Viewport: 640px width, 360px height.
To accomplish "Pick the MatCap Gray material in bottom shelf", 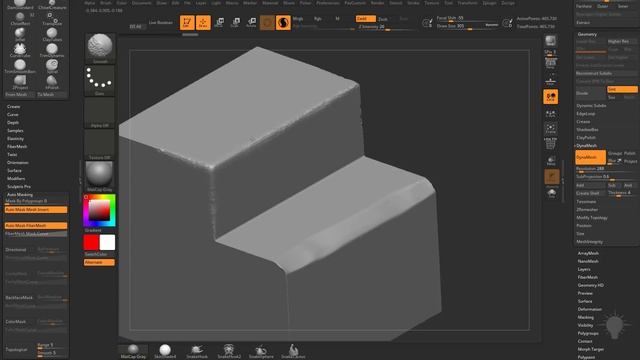I will [133, 351].
